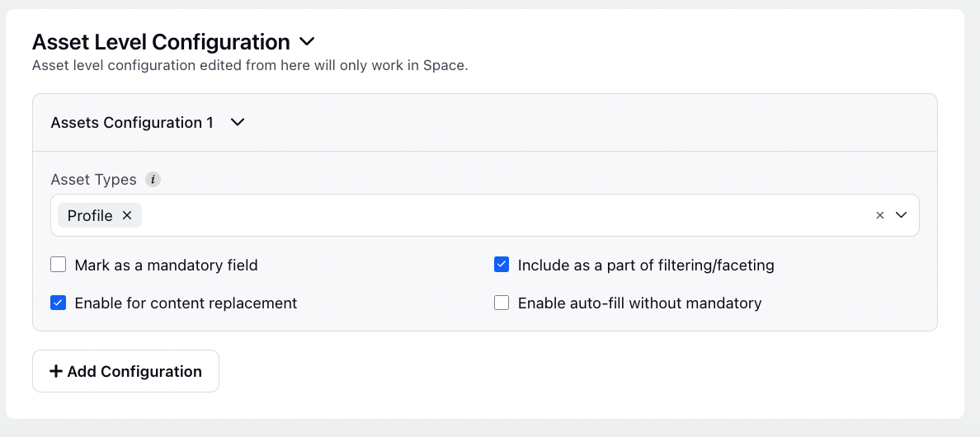Click the Asset Level Configuration heading text

[x=161, y=42]
